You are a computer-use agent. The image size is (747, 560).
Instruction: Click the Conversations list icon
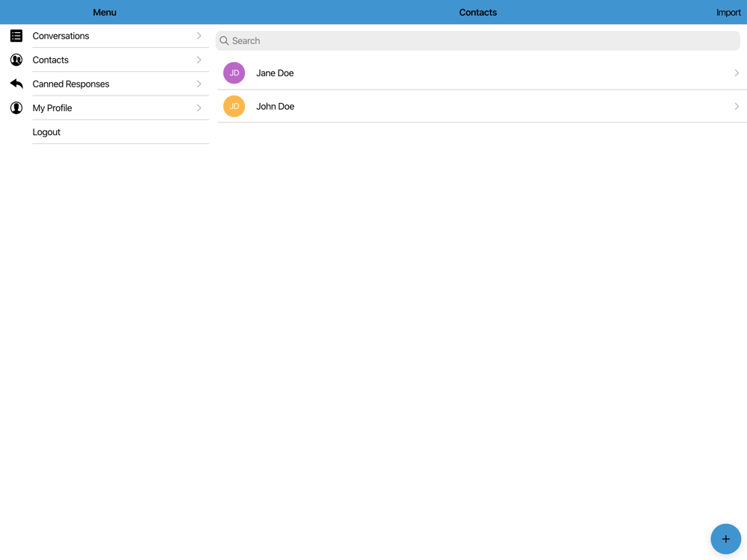pyautogui.click(x=16, y=36)
